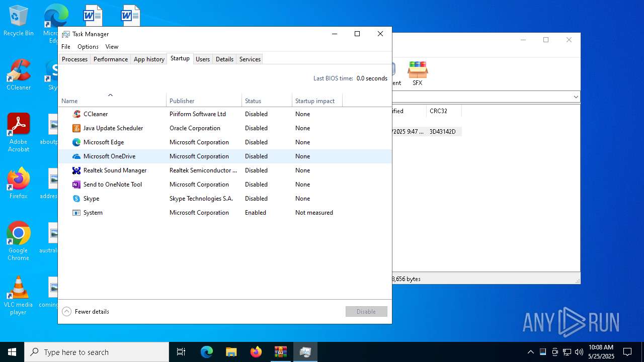This screenshot has width=644, height=362.
Task: Select the Startup tab
Action: [180, 58]
